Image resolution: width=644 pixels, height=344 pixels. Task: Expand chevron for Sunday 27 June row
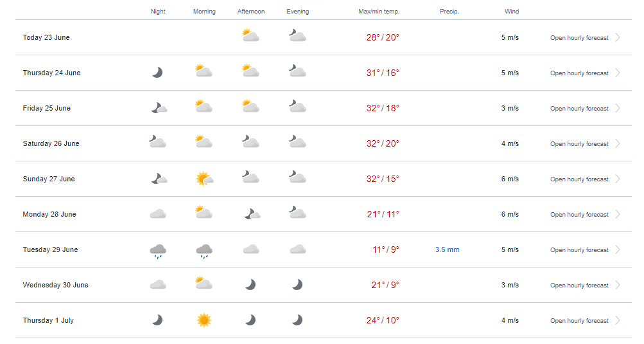pyautogui.click(x=618, y=179)
